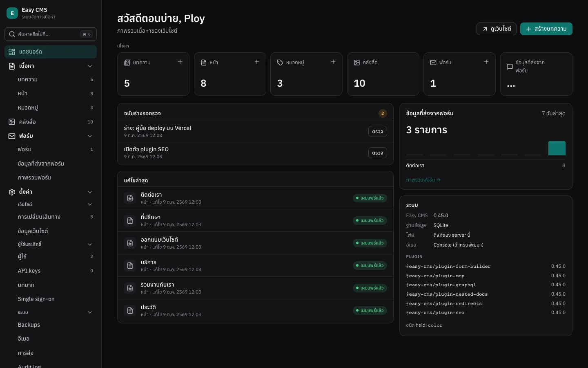Add a new ฟอร์ม with plus icon

click(486, 62)
